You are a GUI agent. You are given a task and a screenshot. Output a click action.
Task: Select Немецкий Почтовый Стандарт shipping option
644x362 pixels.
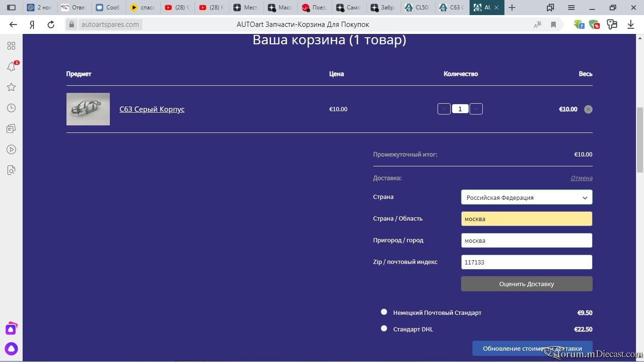click(384, 312)
